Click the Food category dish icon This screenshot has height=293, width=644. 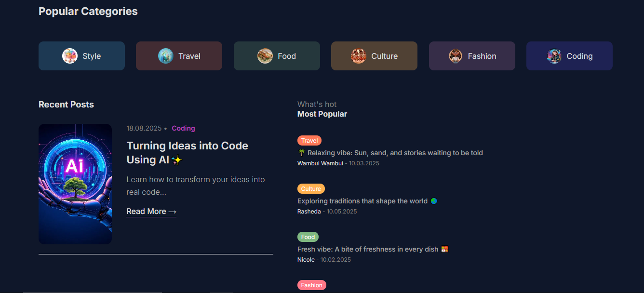point(265,56)
